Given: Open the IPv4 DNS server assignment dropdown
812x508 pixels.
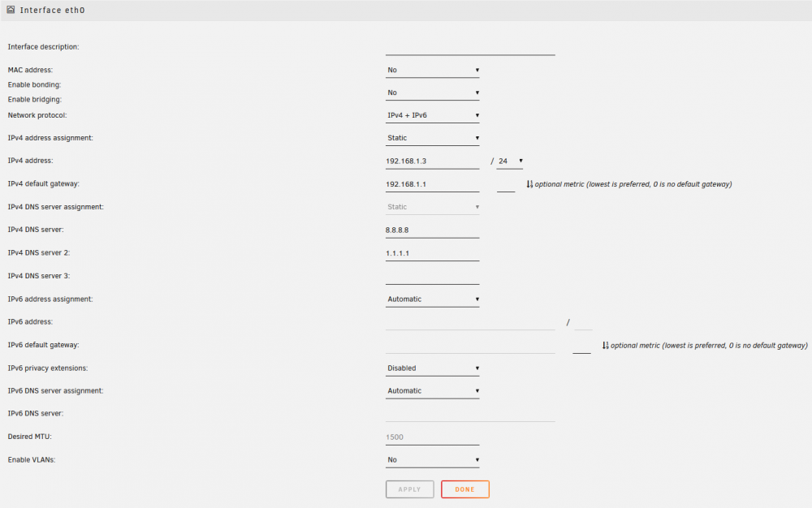Looking at the screenshot, I should click(432, 207).
